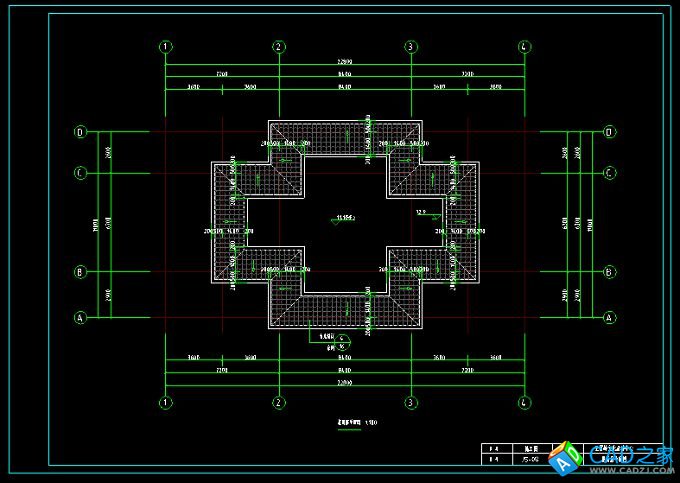
Task: Click the top overall 22800 dimension text
Action: (x=344, y=63)
